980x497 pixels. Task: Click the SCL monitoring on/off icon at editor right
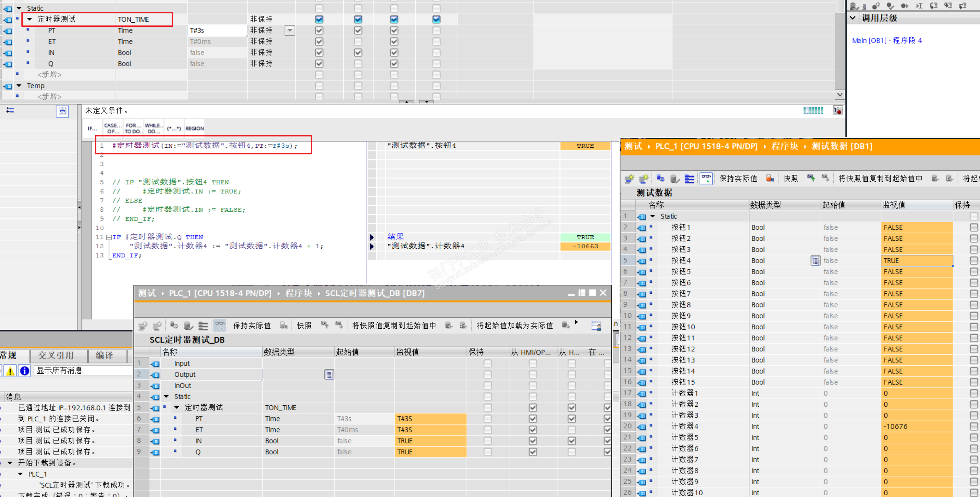click(837, 110)
